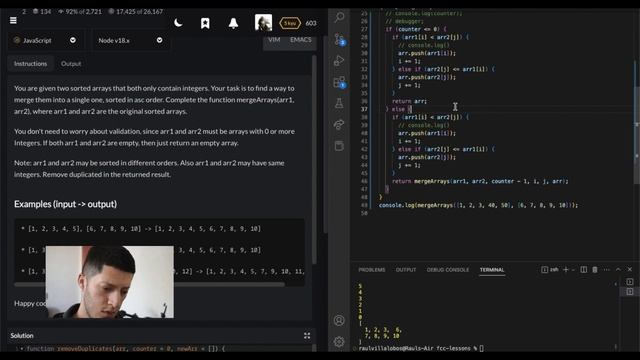This screenshot has width=640, height=360.
Task: Click the examples horizontal scrollbar
Action: pos(150,284)
